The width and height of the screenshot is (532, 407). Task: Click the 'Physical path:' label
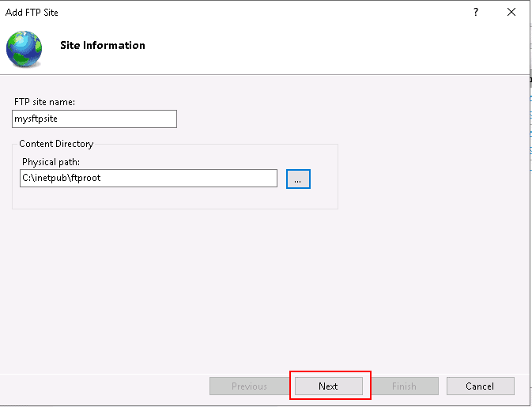click(x=51, y=162)
